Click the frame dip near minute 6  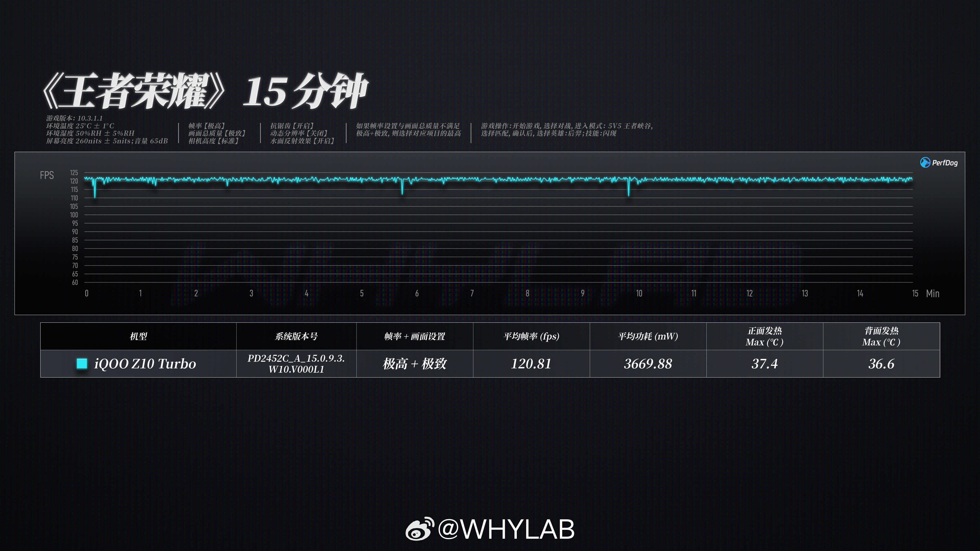pos(402,186)
